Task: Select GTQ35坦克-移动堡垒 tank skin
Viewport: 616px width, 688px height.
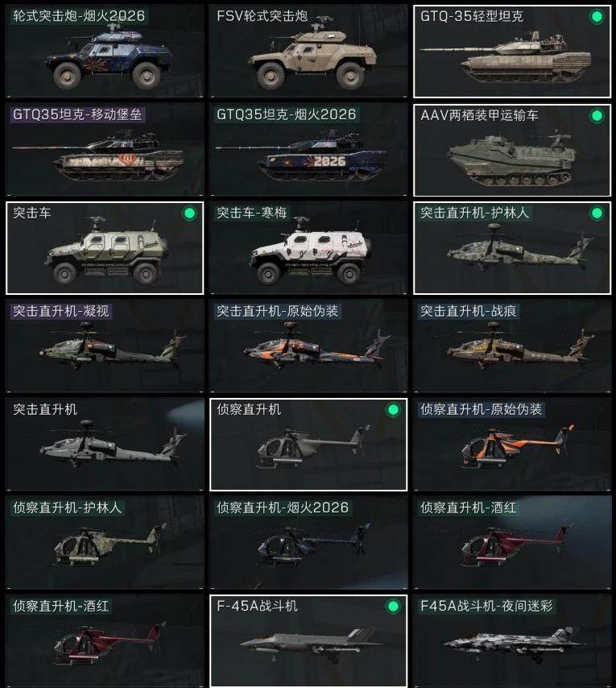Action: point(105,150)
